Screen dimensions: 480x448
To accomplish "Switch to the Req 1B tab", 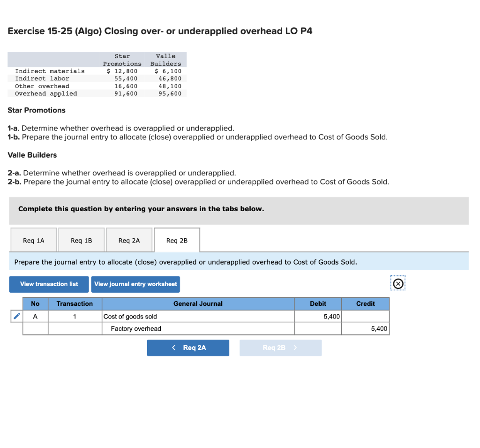I will 81,240.
